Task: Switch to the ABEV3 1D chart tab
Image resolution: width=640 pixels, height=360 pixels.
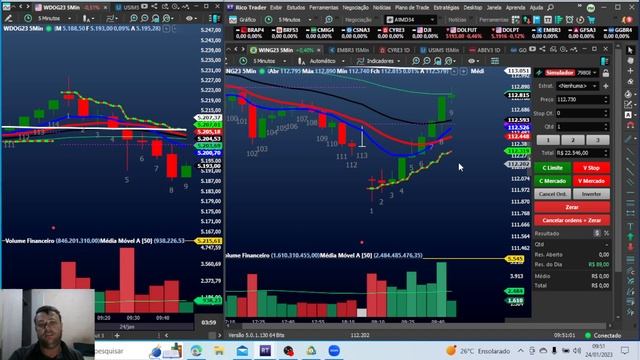Action: pos(484,50)
